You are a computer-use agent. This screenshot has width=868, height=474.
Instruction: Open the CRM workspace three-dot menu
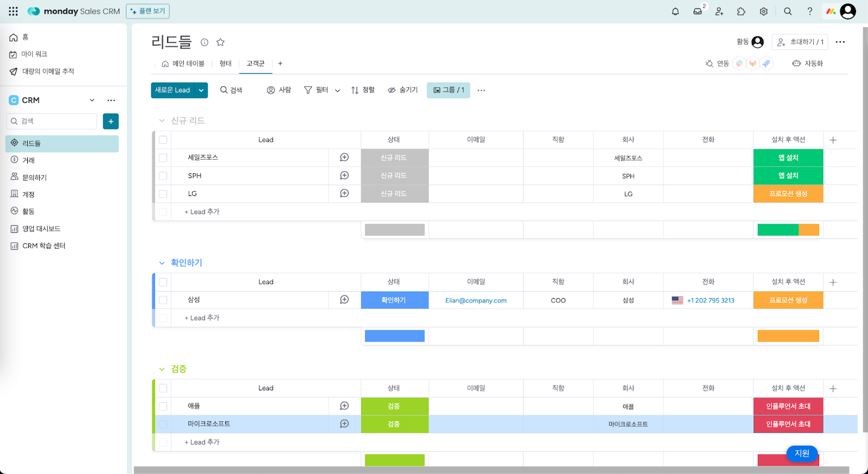[111, 100]
